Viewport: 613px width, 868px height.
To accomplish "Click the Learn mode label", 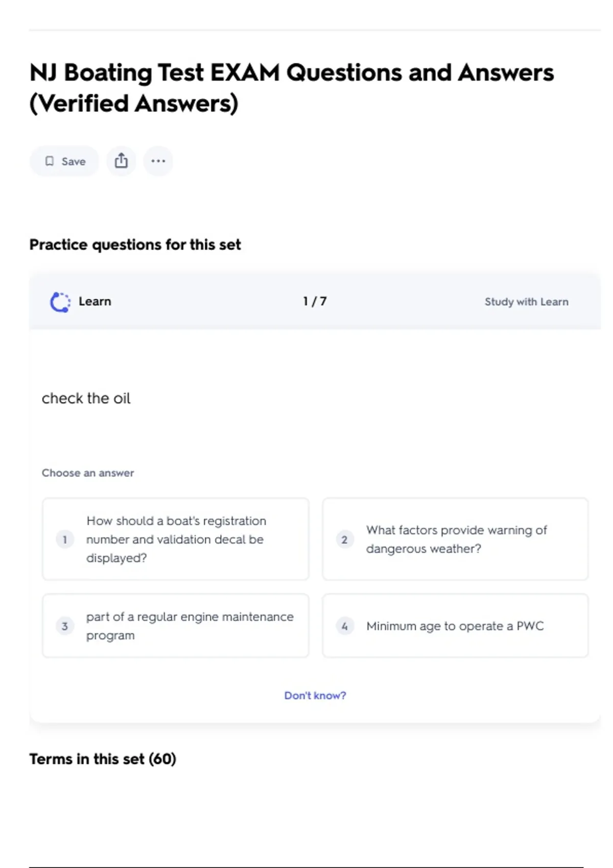I will [95, 302].
